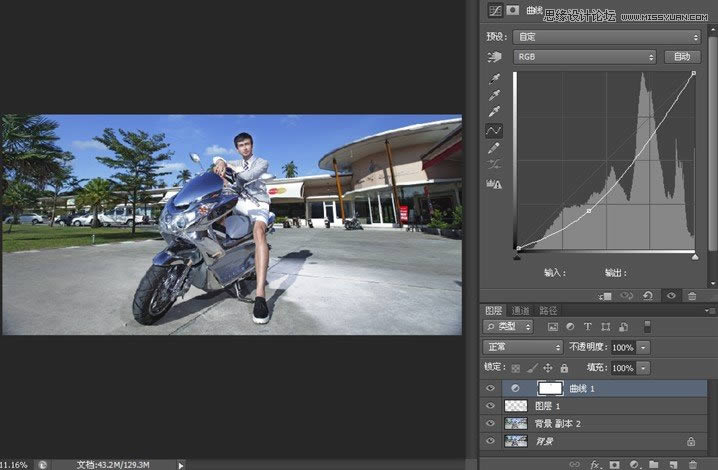
Task: Switch to the 图层 tab
Action: click(x=494, y=311)
